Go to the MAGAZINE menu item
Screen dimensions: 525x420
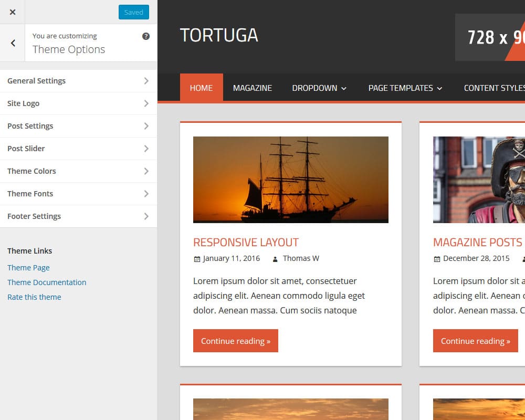253,88
